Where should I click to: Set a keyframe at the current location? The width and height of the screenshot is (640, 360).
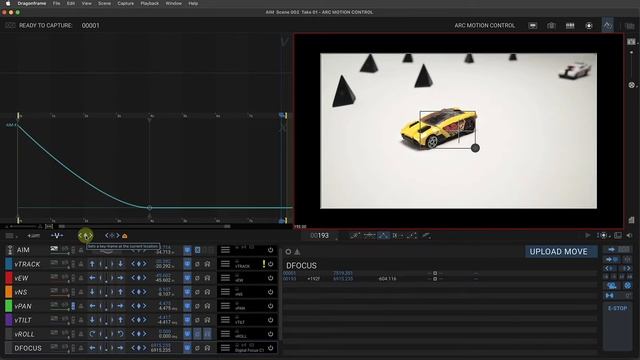(x=86, y=236)
